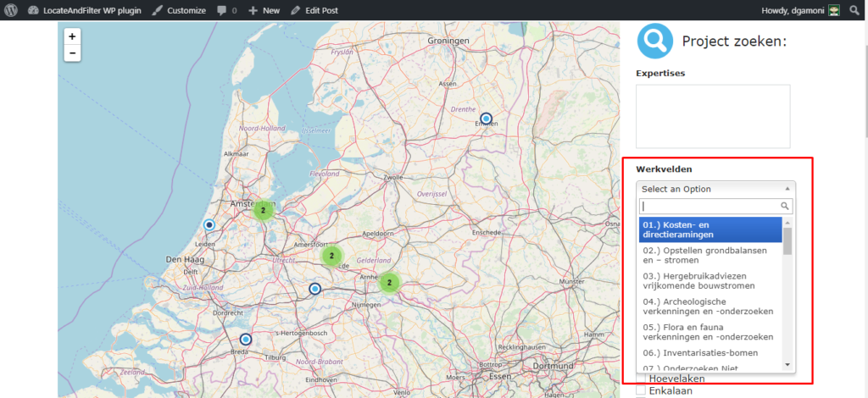
Task: Tick the Hoevelaken checkbox
Action: point(641,379)
